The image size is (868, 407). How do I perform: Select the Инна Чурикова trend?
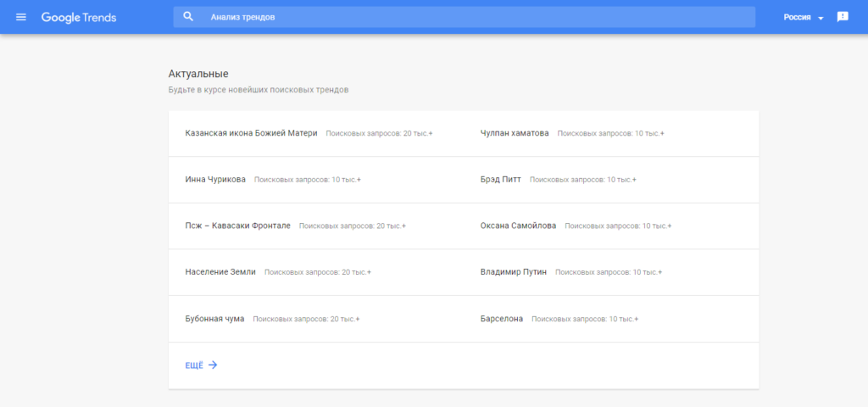coord(215,180)
